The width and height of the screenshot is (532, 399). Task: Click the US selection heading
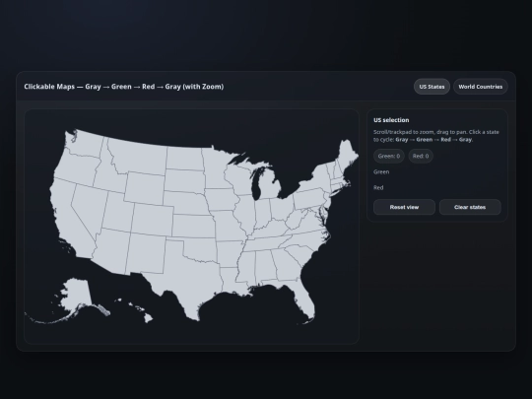tap(391, 120)
